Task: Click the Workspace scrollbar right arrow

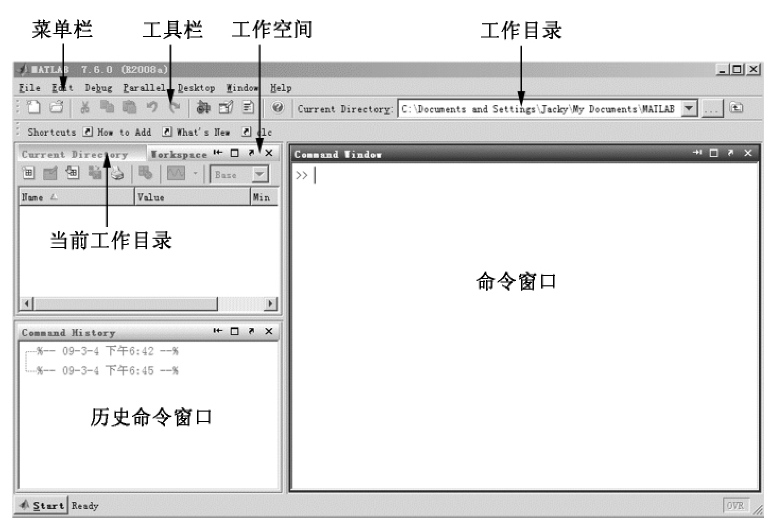Action: pyautogui.click(x=271, y=303)
